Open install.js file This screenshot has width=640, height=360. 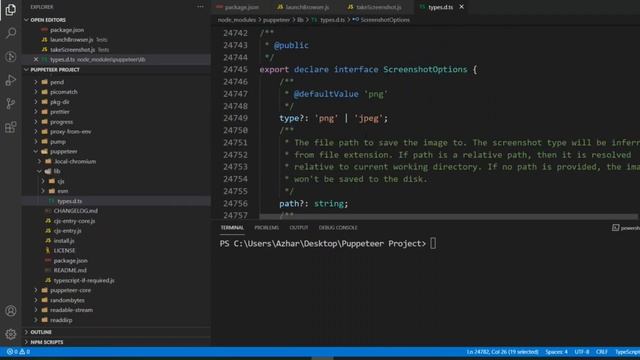click(x=64, y=241)
